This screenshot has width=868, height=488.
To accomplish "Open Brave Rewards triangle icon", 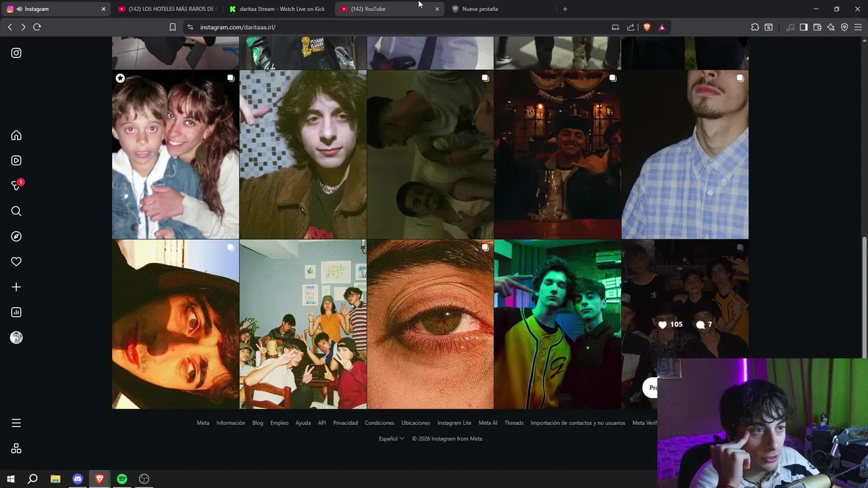I will point(662,27).
